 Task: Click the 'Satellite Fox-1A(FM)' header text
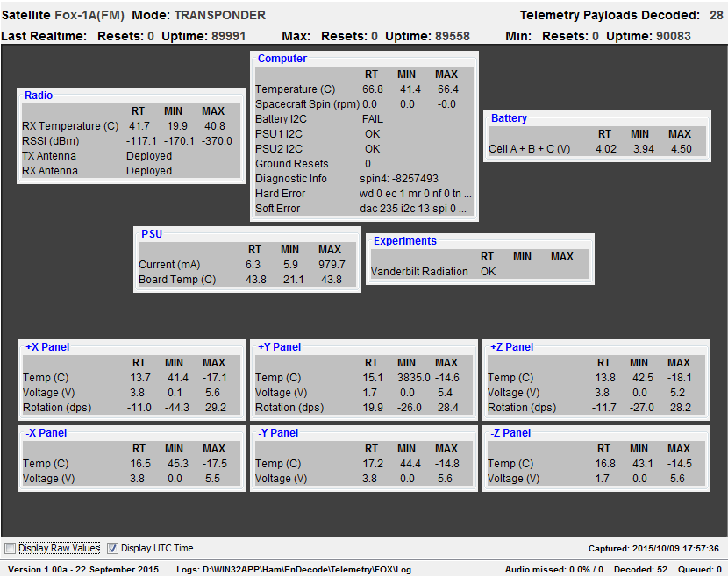point(63,15)
